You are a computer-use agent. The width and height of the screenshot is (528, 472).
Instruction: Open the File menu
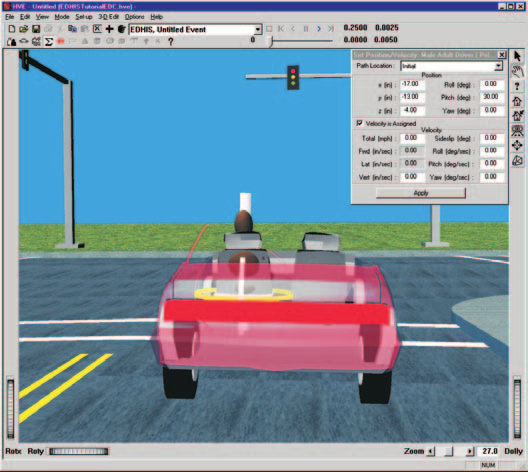tap(9, 17)
